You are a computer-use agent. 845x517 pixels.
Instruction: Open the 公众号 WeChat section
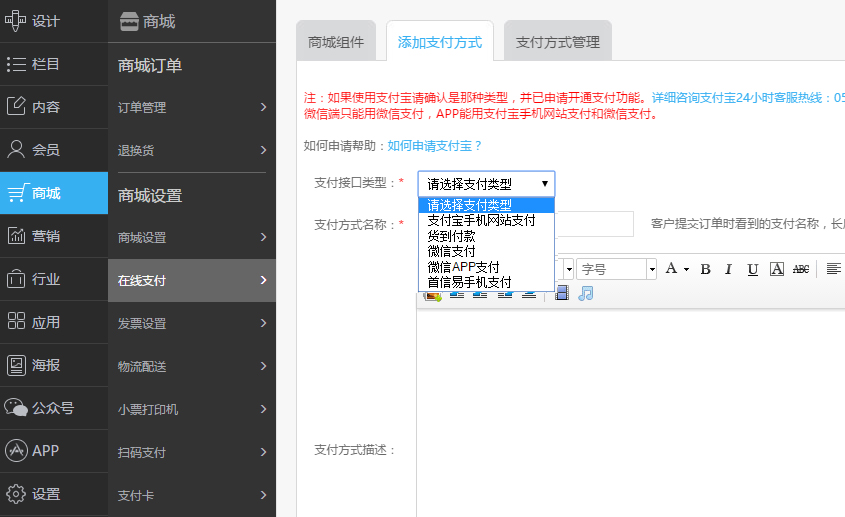[x=54, y=408]
